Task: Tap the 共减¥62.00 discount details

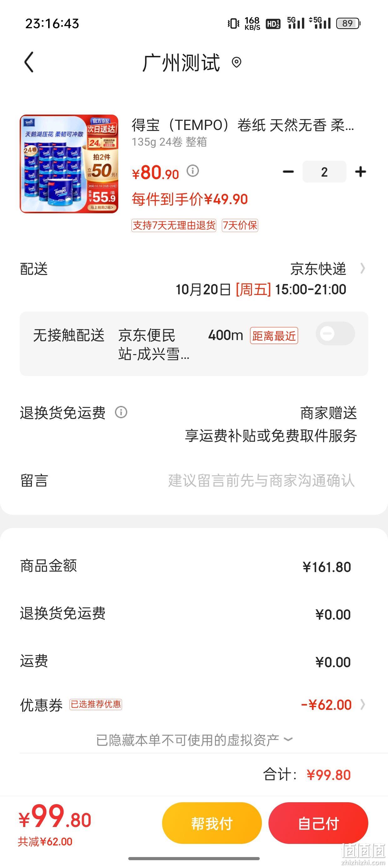Action: pos(45,842)
